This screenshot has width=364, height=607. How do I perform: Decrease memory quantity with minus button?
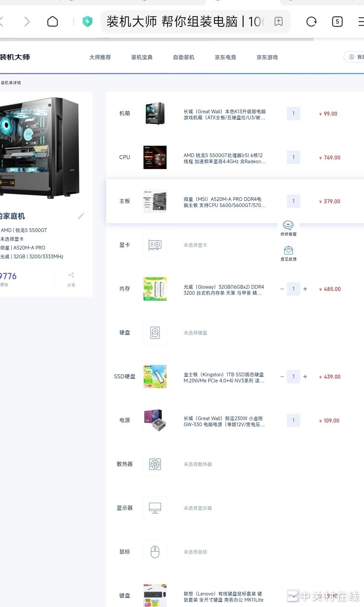point(282,289)
